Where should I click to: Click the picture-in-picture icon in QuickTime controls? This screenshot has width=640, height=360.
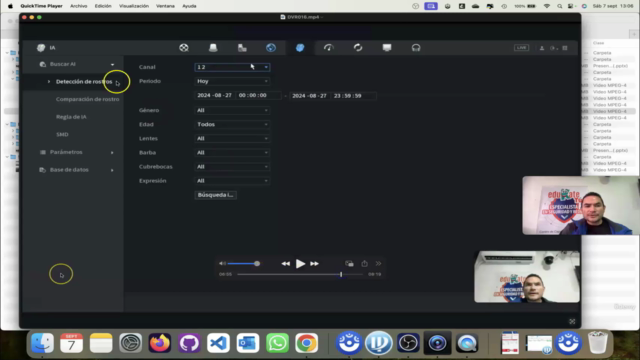click(349, 264)
